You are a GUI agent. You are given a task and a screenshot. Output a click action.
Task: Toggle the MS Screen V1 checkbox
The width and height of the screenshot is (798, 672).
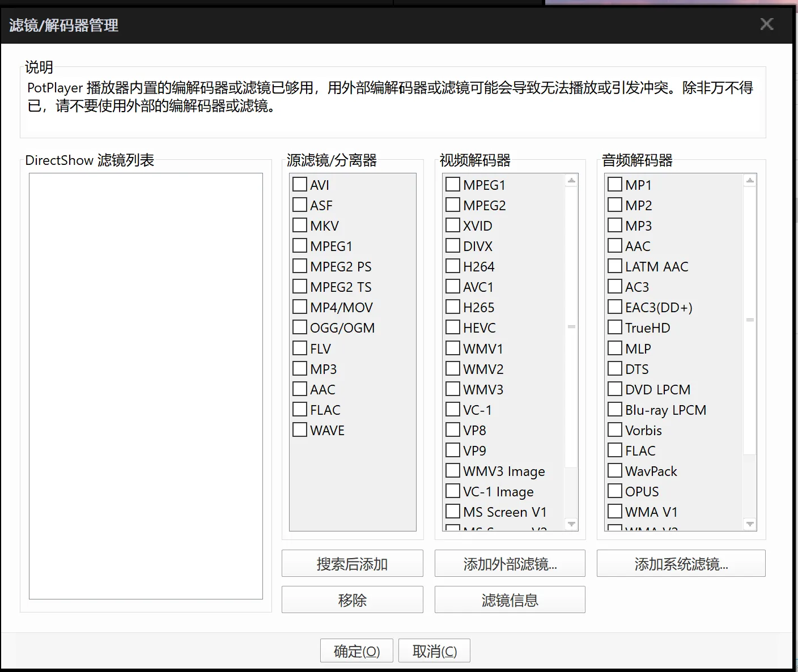[452, 511]
